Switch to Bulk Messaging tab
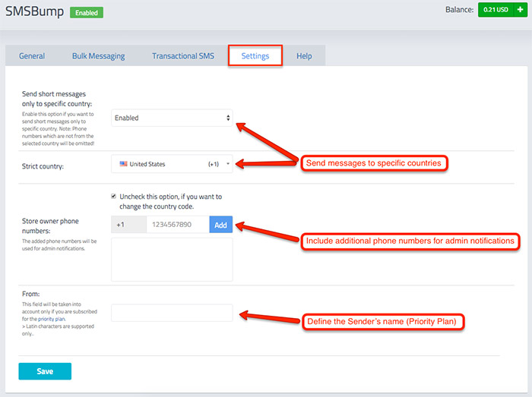Image resolution: width=532 pixels, height=397 pixels. [98, 56]
